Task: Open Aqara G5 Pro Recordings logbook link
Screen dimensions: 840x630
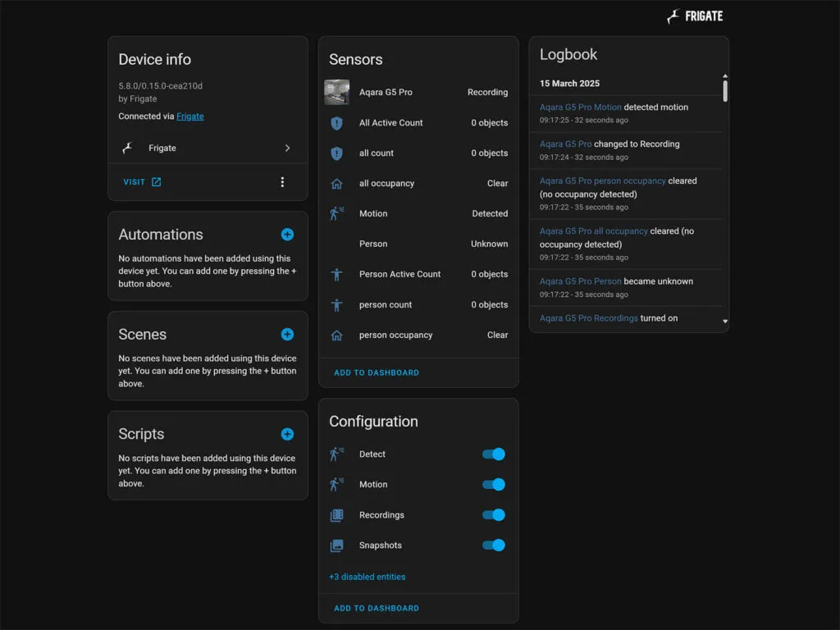Action: coord(589,318)
